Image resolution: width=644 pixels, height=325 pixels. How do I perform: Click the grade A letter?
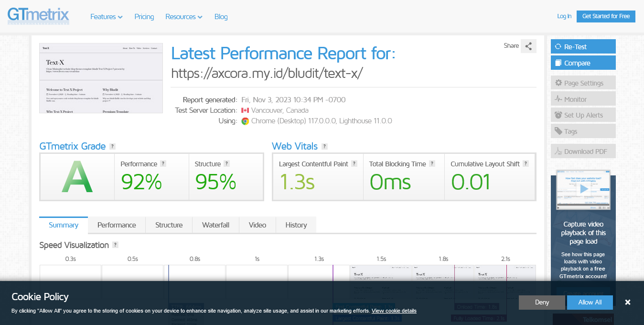pos(77,176)
